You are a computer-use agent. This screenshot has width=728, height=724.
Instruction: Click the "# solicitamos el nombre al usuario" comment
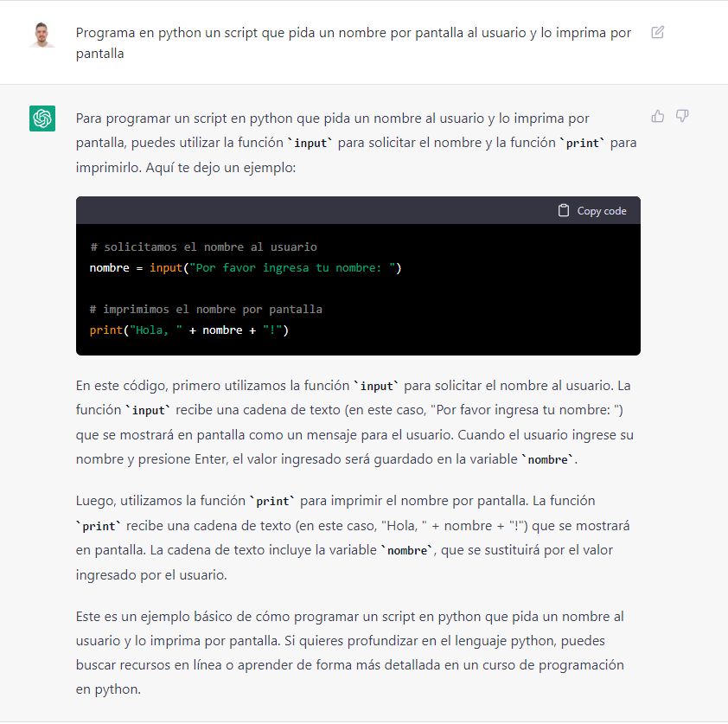coord(203,247)
